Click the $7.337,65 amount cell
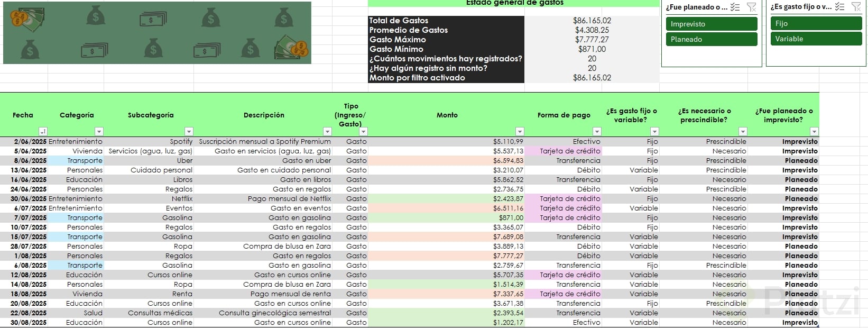Image resolution: width=868 pixels, height=328 pixels. coord(447,294)
